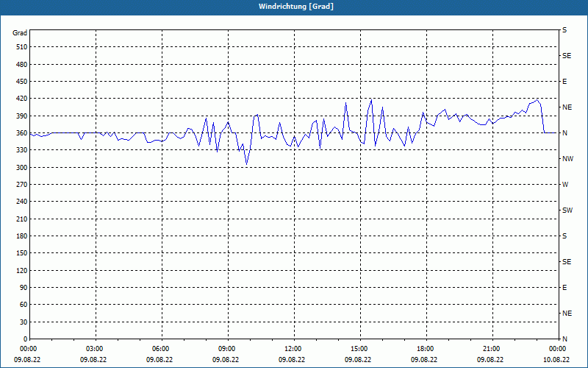Click the NW compass label

point(567,159)
